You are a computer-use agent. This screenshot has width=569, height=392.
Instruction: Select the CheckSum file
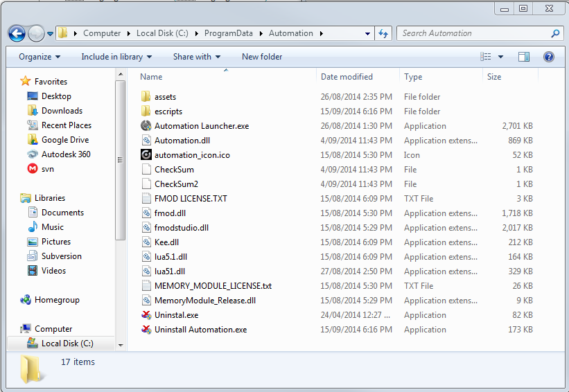[x=174, y=170]
